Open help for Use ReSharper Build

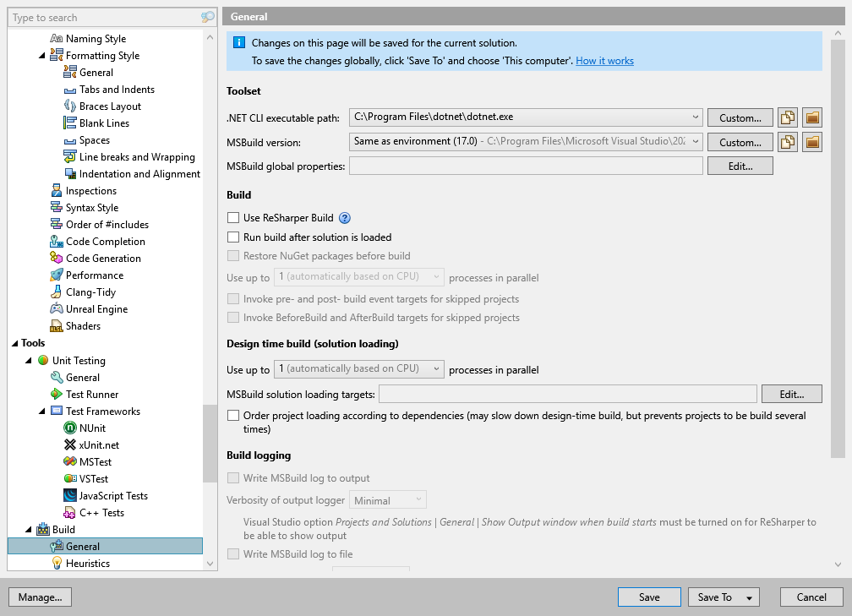point(344,218)
